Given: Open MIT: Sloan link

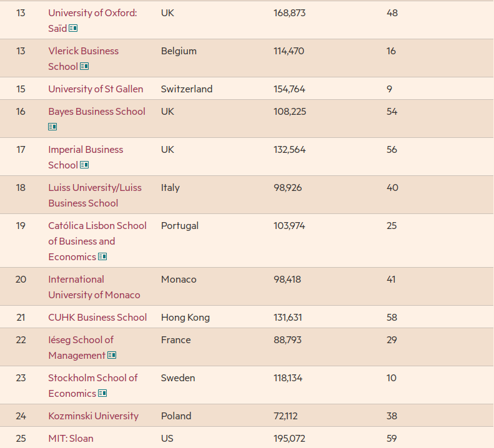Looking at the screenshot, I should (71, 439).
